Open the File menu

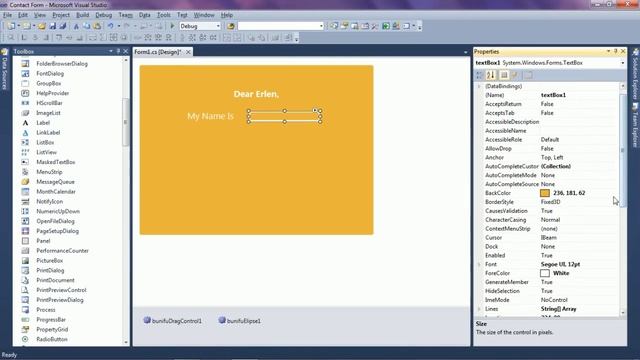coord(7,15)
